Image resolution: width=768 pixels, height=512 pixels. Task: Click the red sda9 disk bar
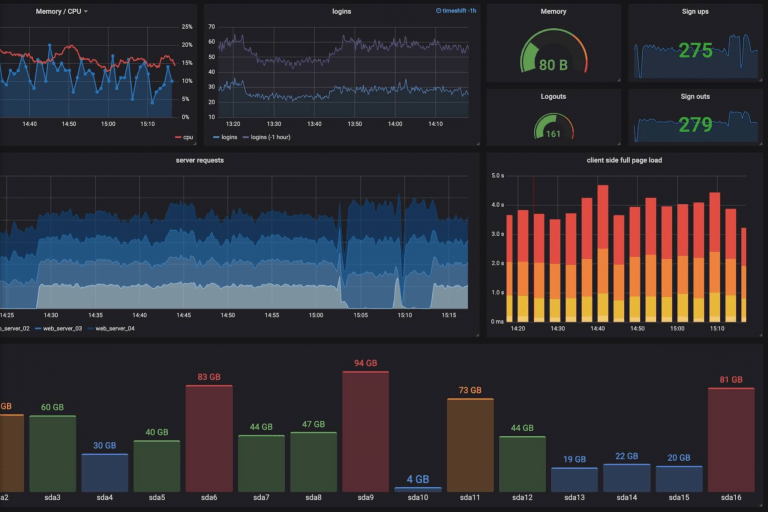click(365, 432)
